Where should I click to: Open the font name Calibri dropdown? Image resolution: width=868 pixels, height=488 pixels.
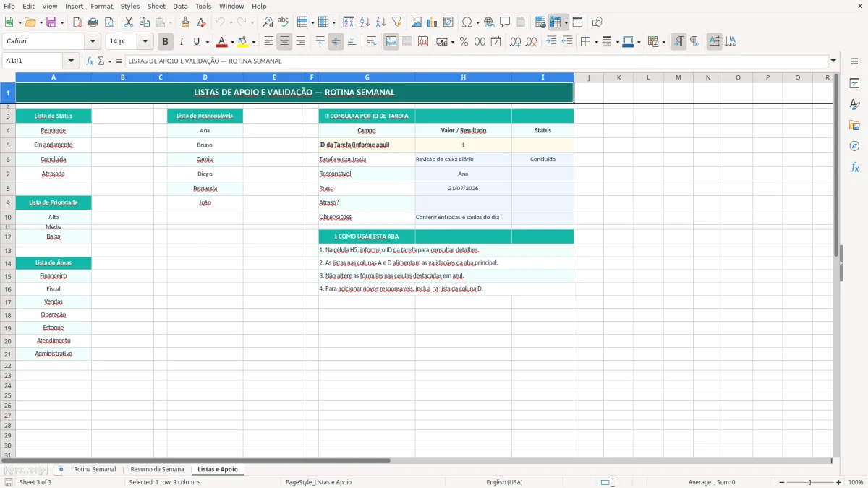[x=92, y=42]
